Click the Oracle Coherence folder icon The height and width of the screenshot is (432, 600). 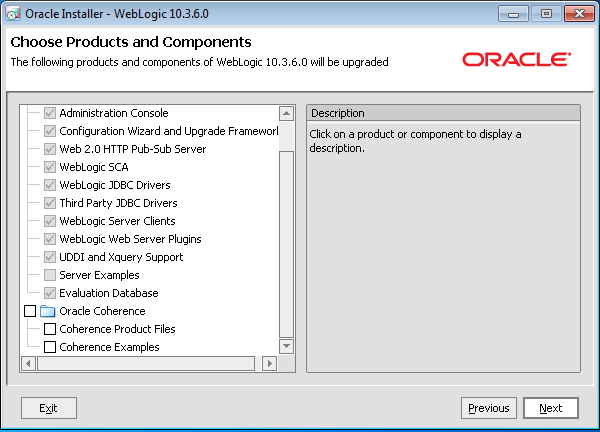(47, 311)
